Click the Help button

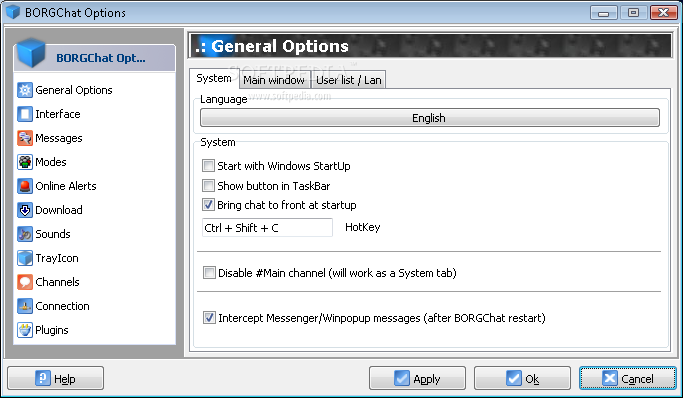pos(55,378)
